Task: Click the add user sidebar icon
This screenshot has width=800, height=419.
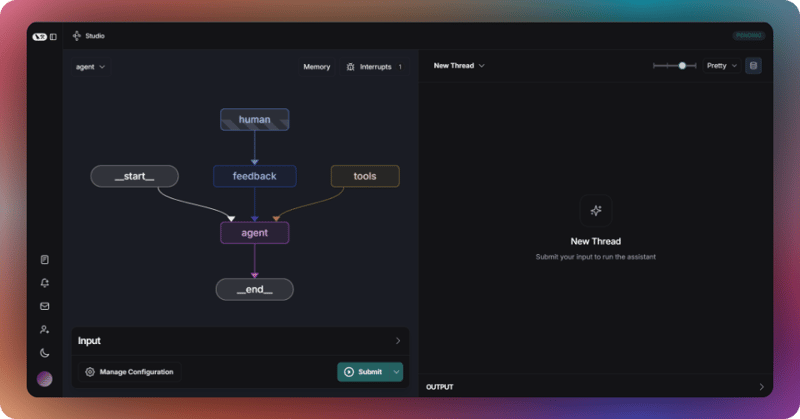Action: (x=44, y=329)
